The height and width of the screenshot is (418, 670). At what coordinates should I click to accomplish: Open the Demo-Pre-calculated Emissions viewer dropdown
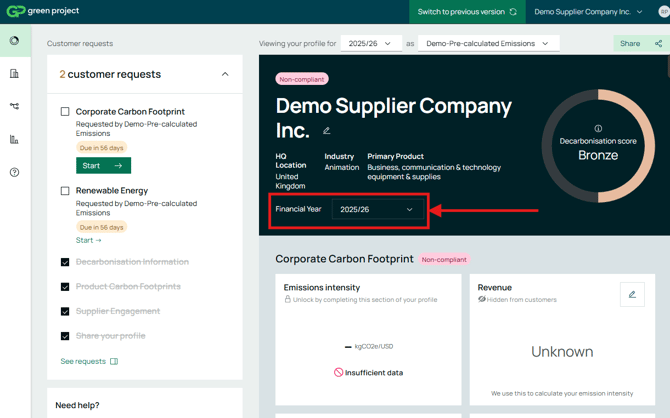point(488,44)
